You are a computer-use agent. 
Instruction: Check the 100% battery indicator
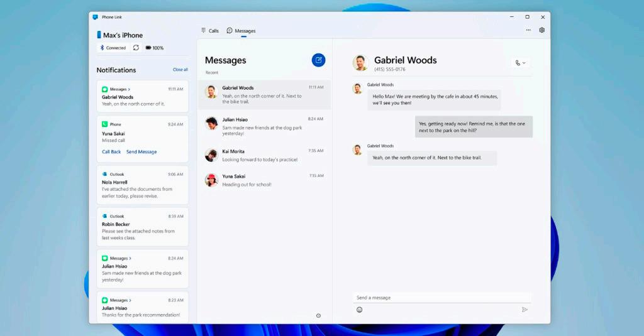155,48
